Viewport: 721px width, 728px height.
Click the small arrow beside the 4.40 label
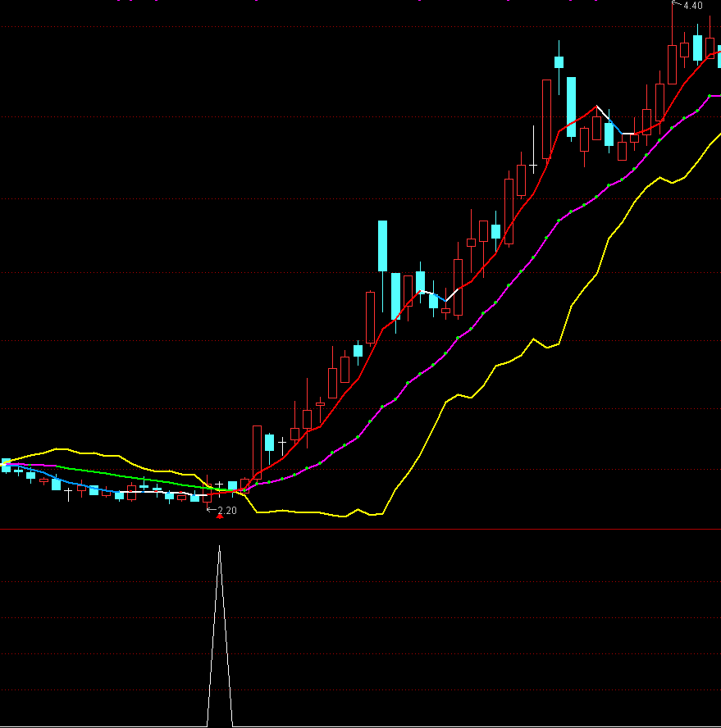676,5
